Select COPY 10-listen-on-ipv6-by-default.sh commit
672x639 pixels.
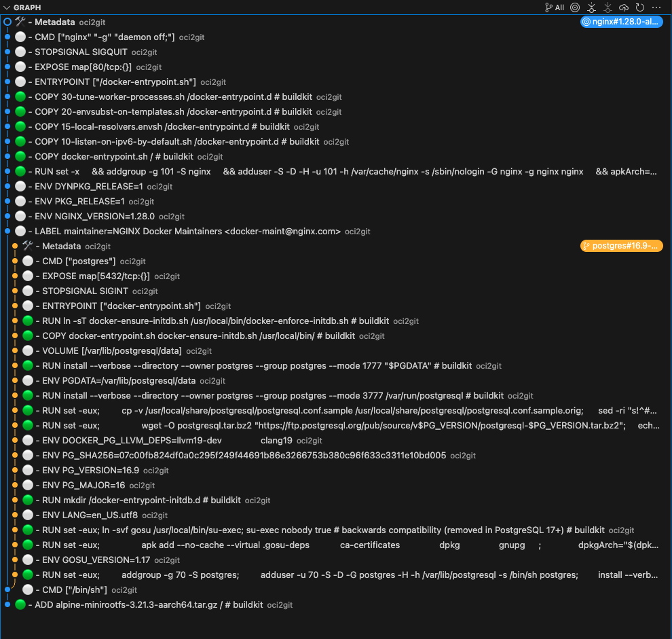click(336, 141)
